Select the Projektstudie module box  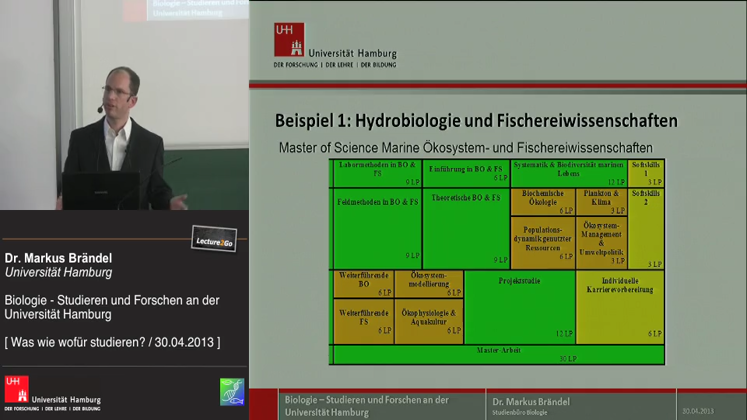[520, 307]
